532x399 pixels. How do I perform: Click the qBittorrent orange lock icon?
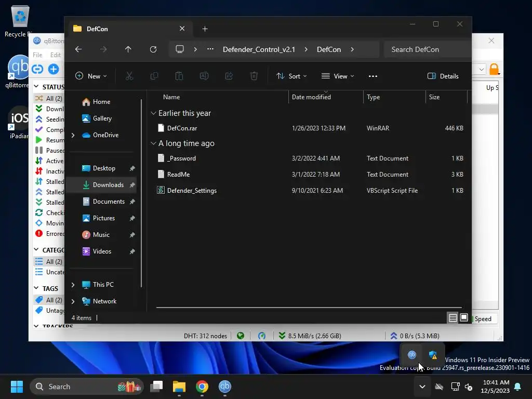tap(494, 69)
